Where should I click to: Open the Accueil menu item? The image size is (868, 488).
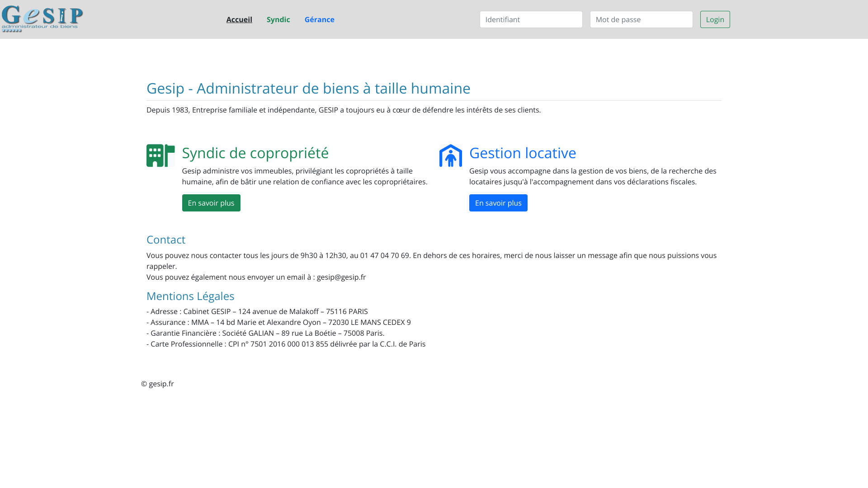coord(239,19)
